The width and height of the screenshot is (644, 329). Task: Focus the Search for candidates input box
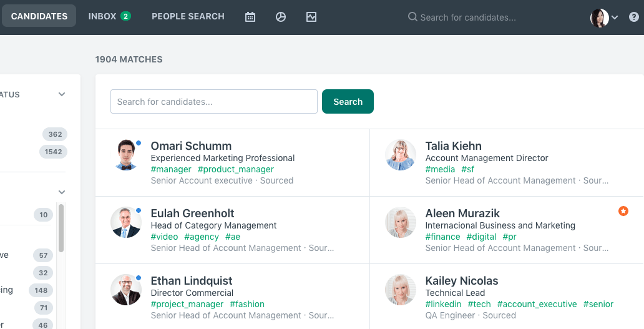[214, 102]
